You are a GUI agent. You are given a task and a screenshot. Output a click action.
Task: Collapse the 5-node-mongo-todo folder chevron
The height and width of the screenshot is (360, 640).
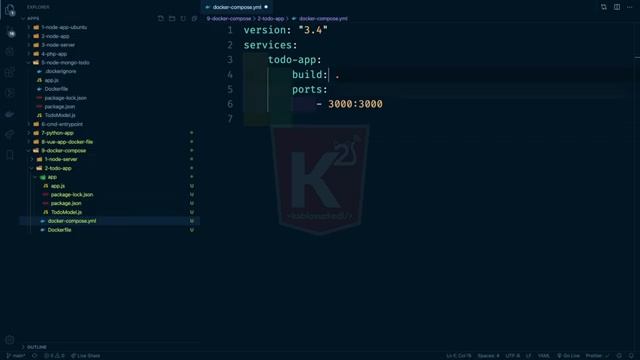[29, 62]
